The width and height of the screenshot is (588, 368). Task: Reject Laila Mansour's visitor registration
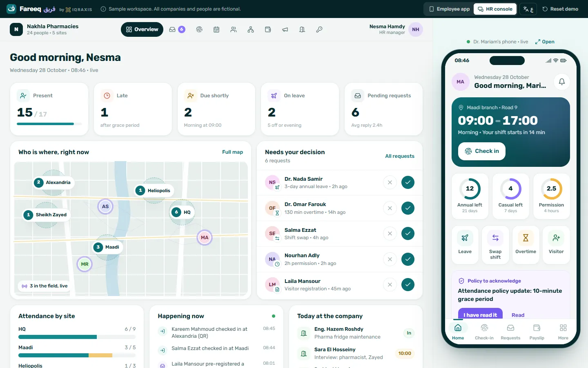pos(390,285)
